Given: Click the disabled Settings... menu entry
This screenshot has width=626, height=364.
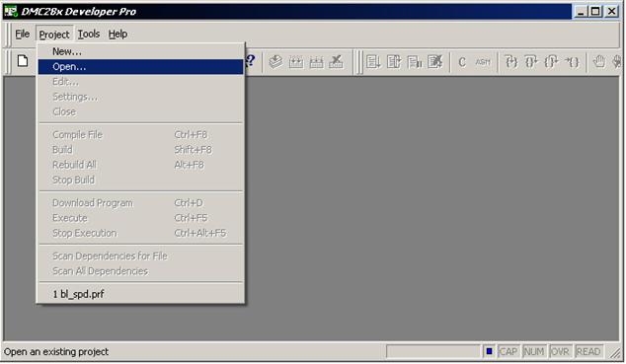Looking at the screenshot, I should pos(140,97).
